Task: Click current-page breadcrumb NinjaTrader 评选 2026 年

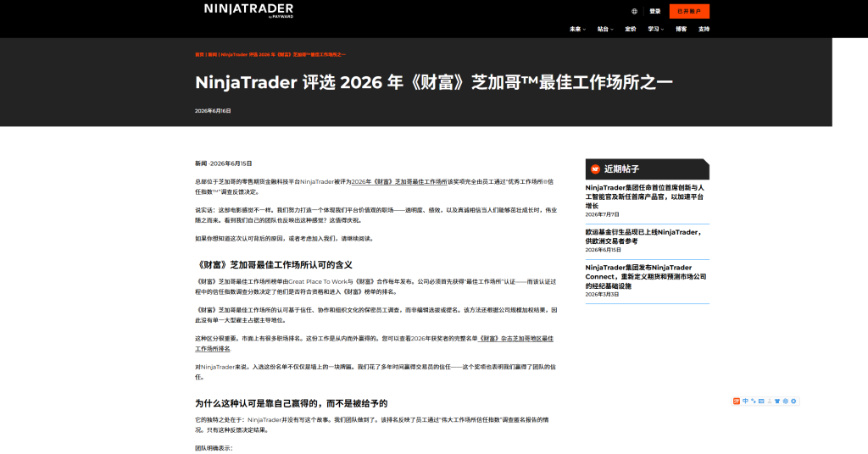Action: 283,55
